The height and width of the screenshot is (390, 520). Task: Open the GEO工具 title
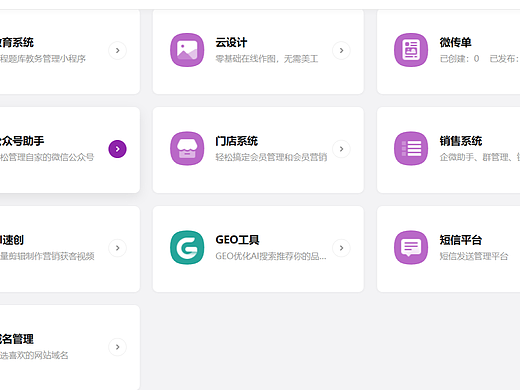(237, 240)
